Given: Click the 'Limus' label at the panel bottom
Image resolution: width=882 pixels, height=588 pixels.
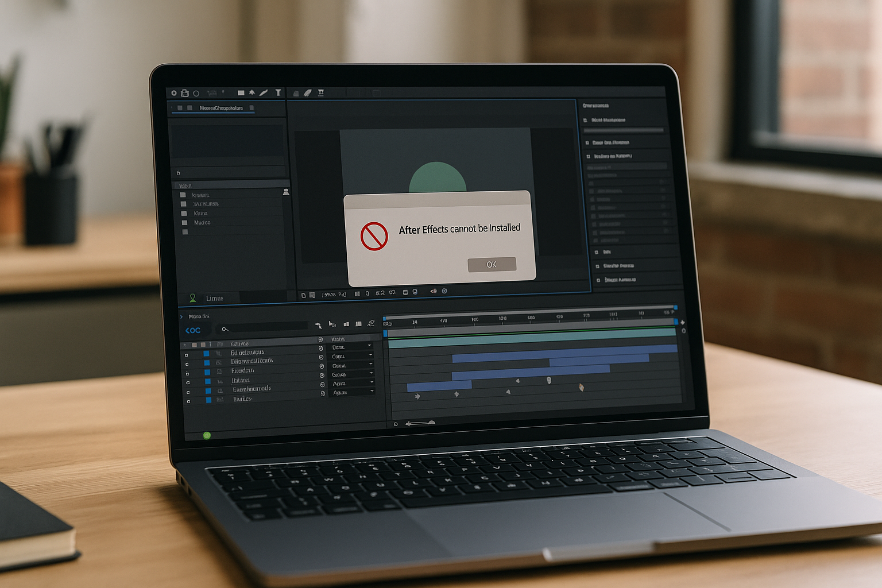Looking at the screenshot, I should pos(215,298).
